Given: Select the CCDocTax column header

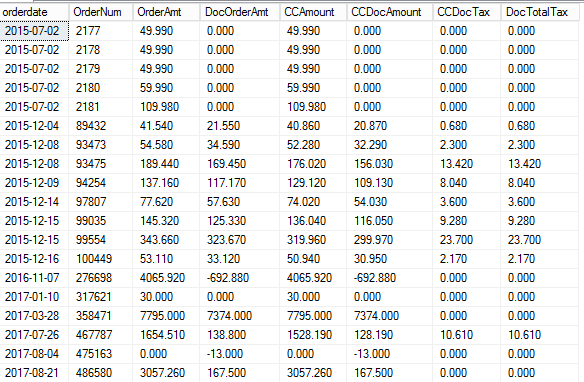Looking at the screenshot, I should [x=467, y=12].
